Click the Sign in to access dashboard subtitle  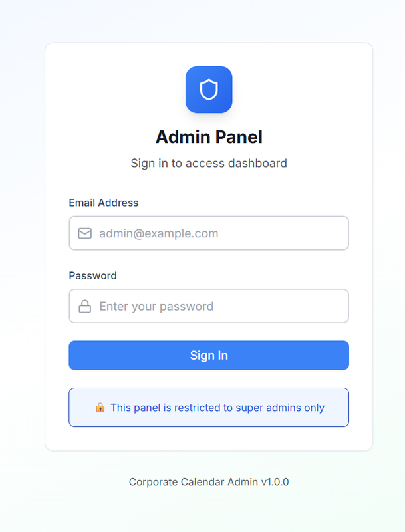209,163
